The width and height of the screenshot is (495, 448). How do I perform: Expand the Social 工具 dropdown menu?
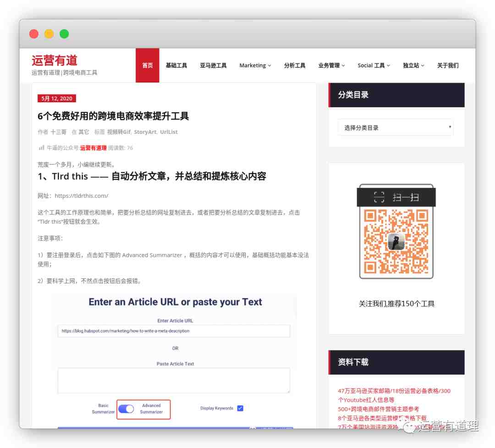[374, 66]
